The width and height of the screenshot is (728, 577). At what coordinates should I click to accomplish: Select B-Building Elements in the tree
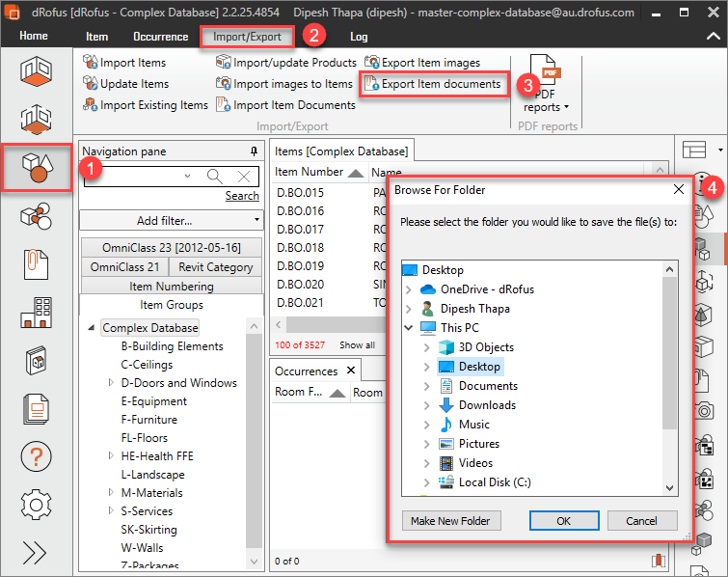tap(172, 346)
